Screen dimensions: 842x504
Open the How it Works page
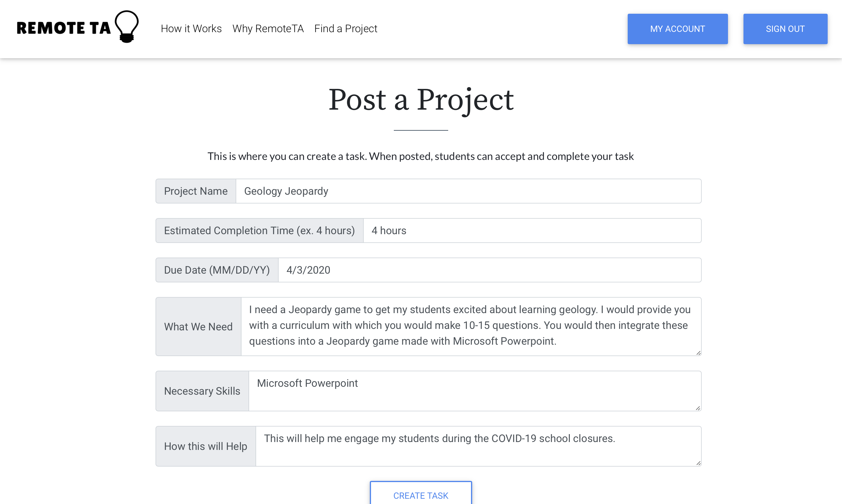(191, 29)
